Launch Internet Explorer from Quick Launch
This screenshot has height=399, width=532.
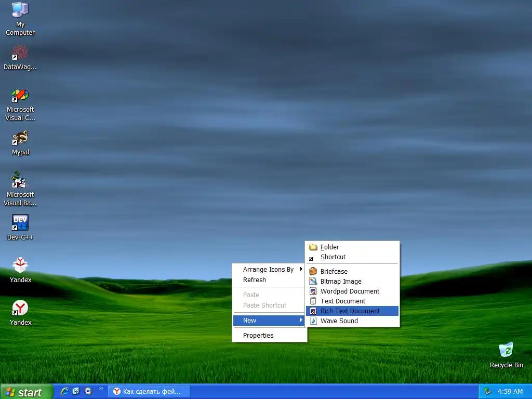64,391
